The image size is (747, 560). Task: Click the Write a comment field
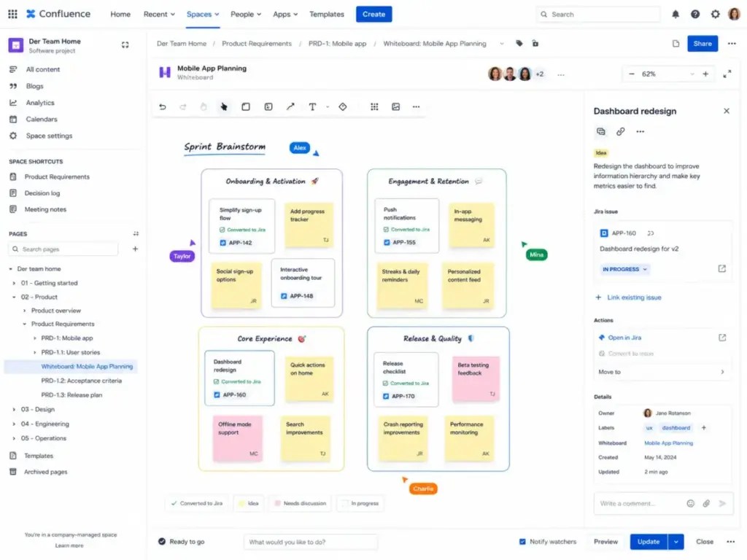[638, 503]
